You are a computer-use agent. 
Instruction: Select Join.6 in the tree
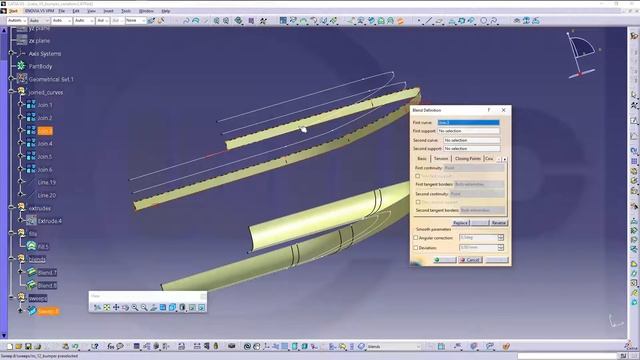[x=44, y=169]
